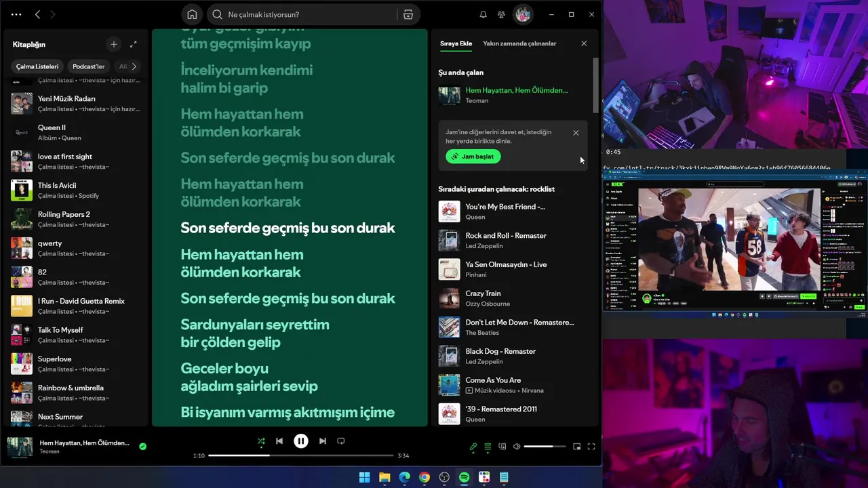Viewport: 868px width, 488px height.
Task: Open the mini player
Action: click(x=577, y=447)
